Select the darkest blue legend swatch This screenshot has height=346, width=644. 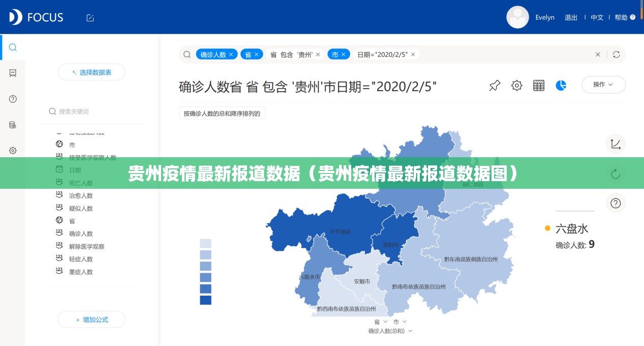coord(205,300)
